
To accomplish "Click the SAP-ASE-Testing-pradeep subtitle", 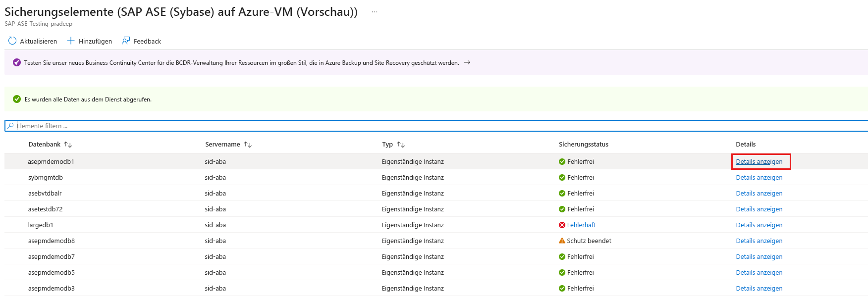I will point(38,24).
